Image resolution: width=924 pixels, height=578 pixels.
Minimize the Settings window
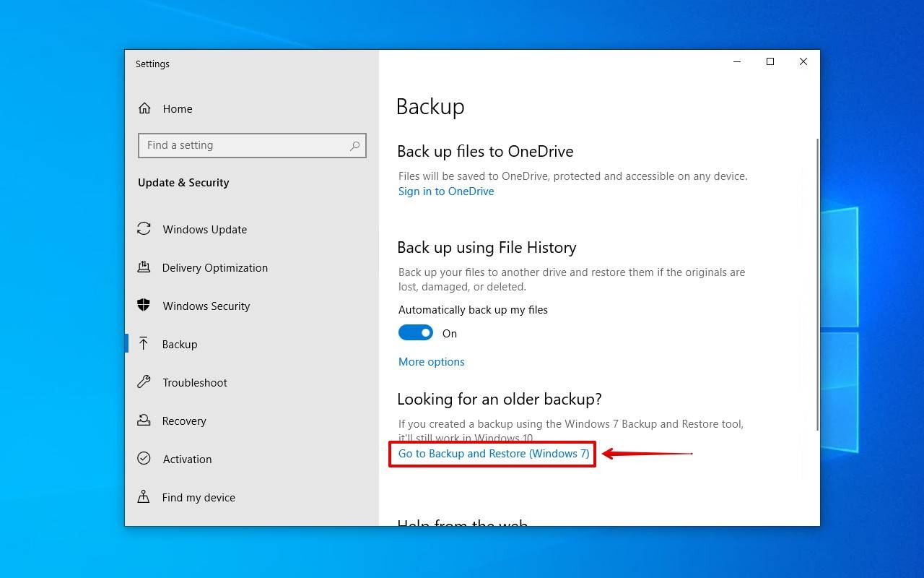[736, 61]
